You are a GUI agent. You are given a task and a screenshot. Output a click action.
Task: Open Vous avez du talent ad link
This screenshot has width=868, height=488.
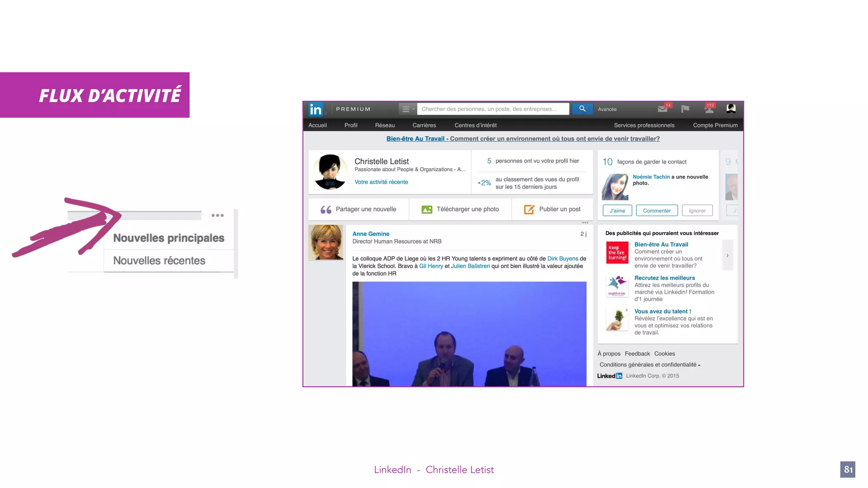[662, 311]
